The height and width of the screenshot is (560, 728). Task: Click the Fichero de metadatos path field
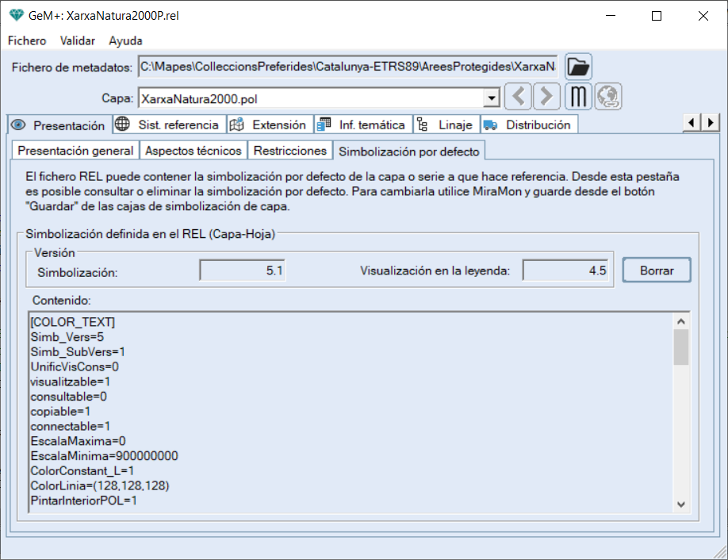pos(348,66)
